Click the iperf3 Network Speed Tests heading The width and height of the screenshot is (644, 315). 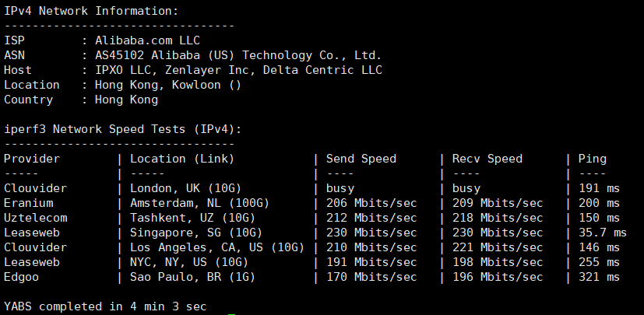(x=123, y=129)
